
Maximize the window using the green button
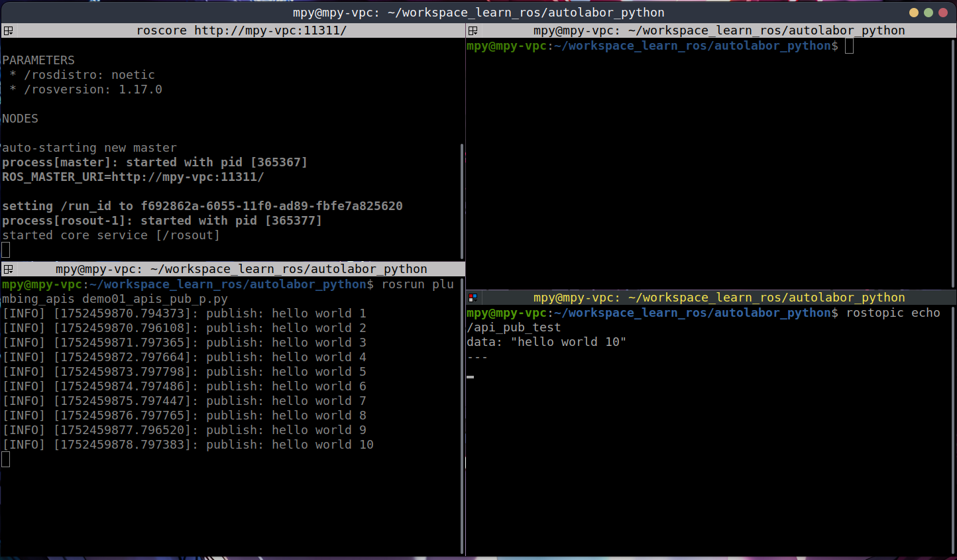(x=928, y=13)
